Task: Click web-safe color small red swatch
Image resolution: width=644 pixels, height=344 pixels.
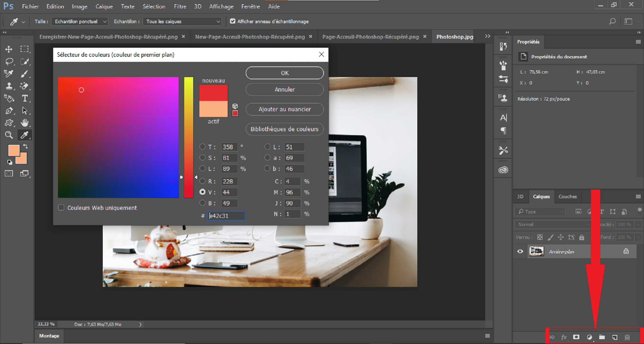Action: tap(235, 113)
